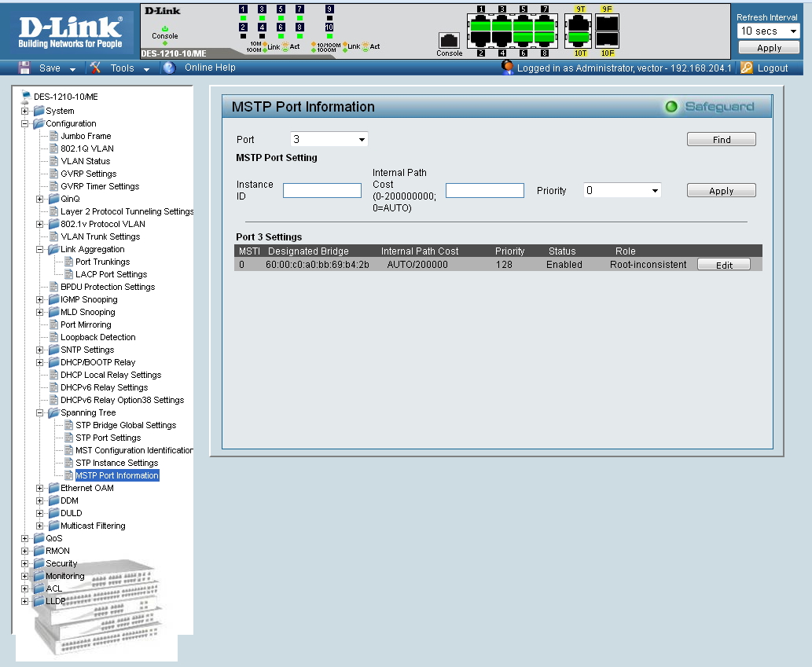Open the Save menu
The height and width of the screenshot is (667, 812).
pos(57,68)
